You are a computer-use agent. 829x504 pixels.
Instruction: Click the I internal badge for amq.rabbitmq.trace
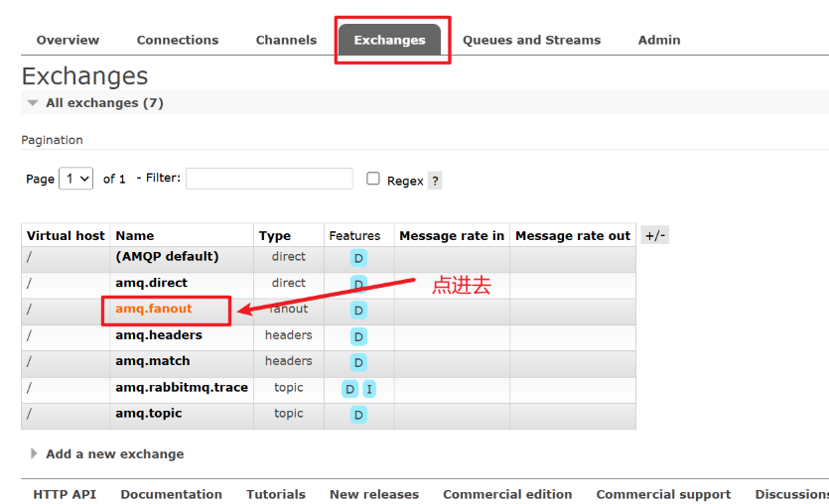[x=369, y=389]
